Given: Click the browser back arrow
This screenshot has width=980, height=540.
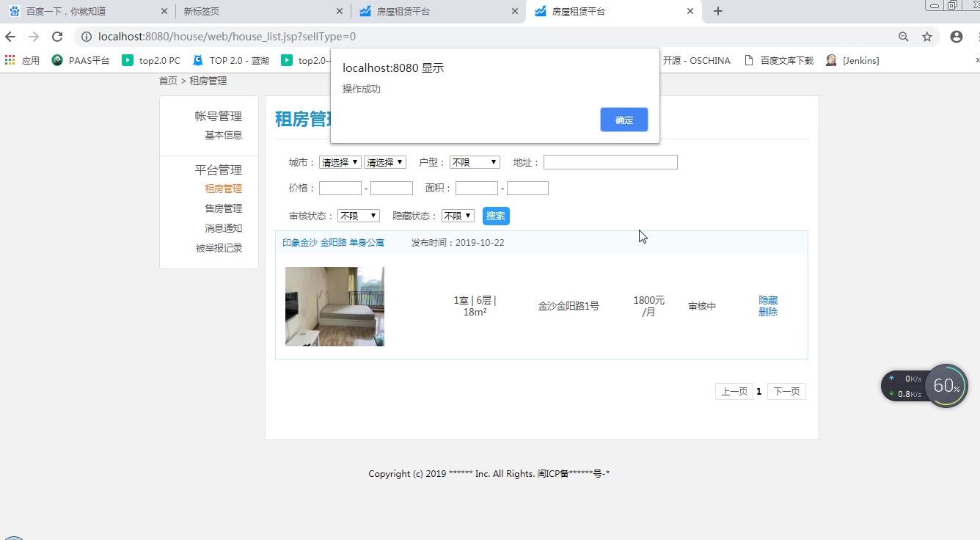Looking at the screenshot, I should 10,37.
